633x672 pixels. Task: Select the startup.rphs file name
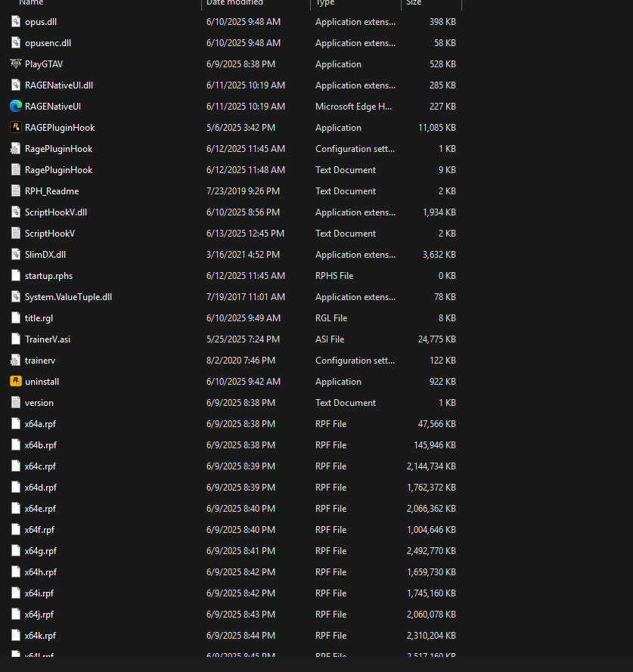[x=48, y=276]
